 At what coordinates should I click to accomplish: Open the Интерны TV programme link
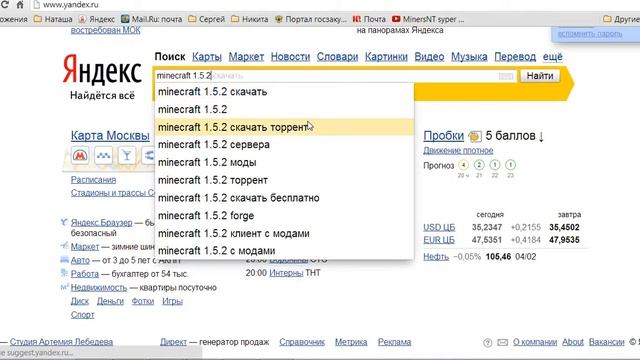pyautogui.click(x=286, y=273)
